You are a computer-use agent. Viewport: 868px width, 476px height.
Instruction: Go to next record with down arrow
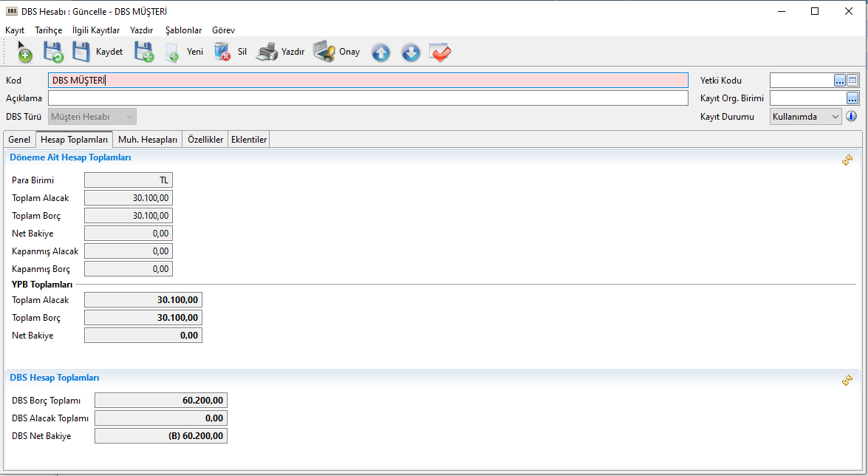click(x=411, y=52)
